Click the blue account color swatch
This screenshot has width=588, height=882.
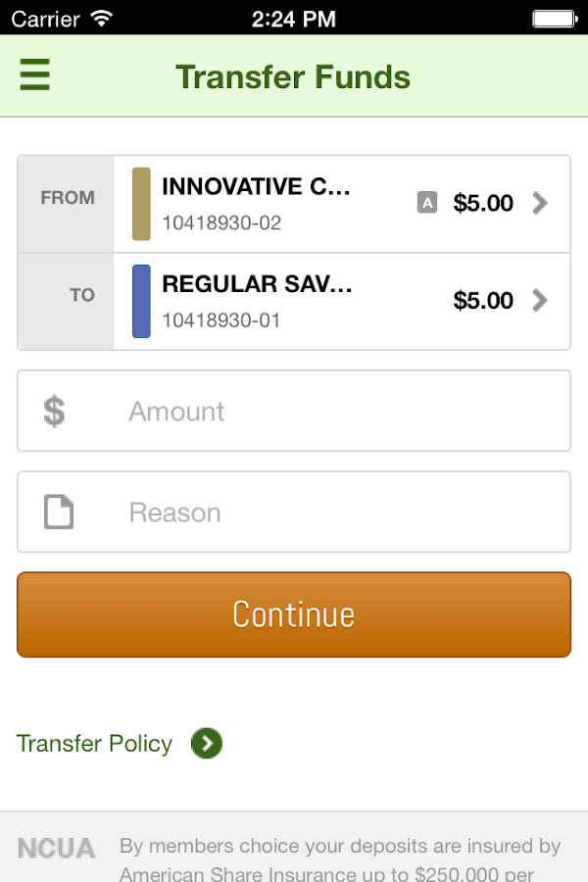[x=141, y=301]
